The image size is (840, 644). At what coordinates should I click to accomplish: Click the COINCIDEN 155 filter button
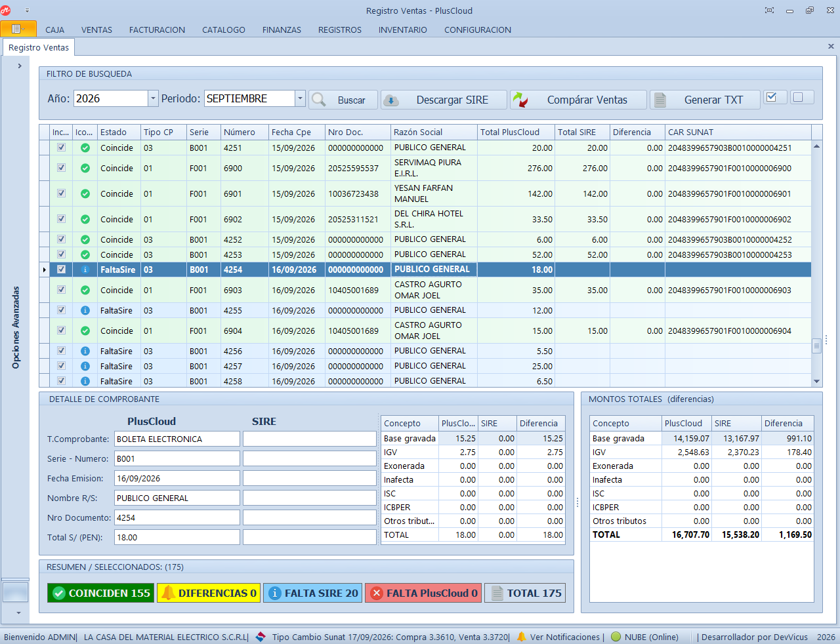tap(100, 593)
